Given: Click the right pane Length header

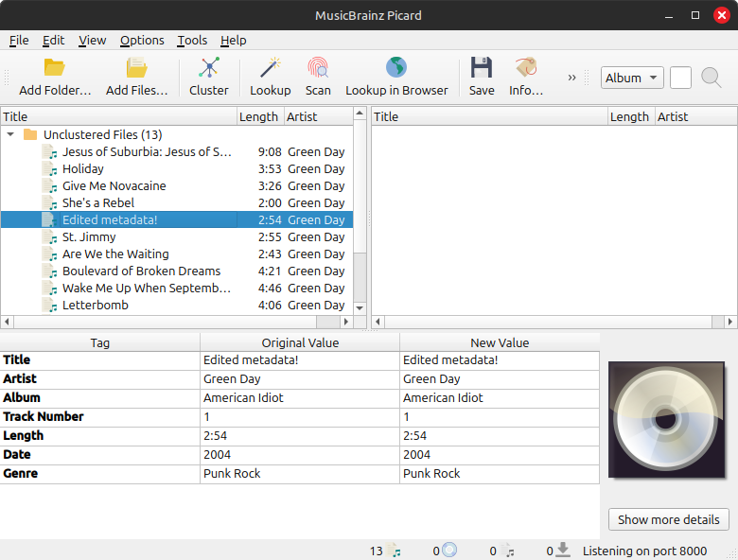Looking at the screenshot, I should click(631, 116).
